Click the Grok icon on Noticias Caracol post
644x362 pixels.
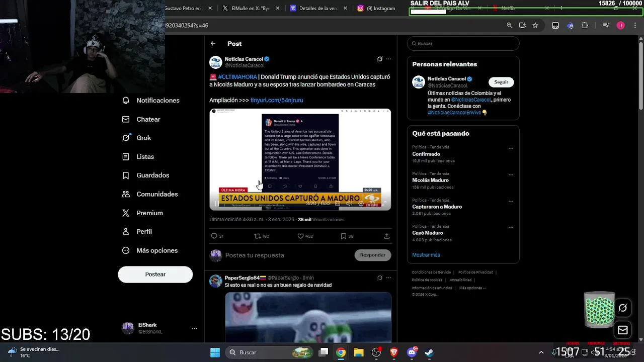[380, 59]
